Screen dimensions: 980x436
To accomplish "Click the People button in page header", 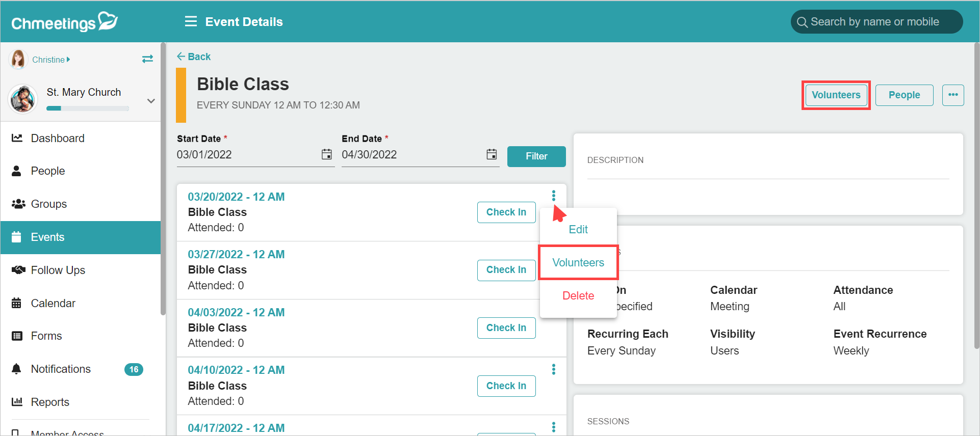I will [x=905, y=95].
